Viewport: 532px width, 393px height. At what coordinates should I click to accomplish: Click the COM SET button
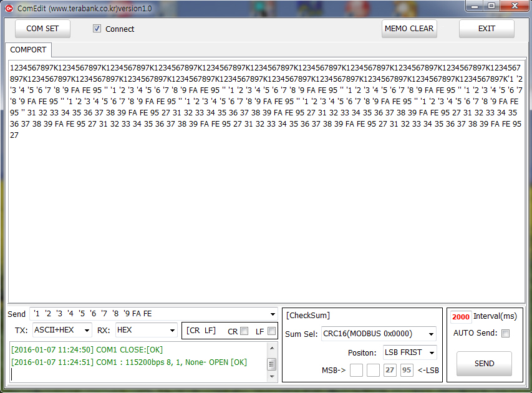pyautogui.click(x=42, y=29)
